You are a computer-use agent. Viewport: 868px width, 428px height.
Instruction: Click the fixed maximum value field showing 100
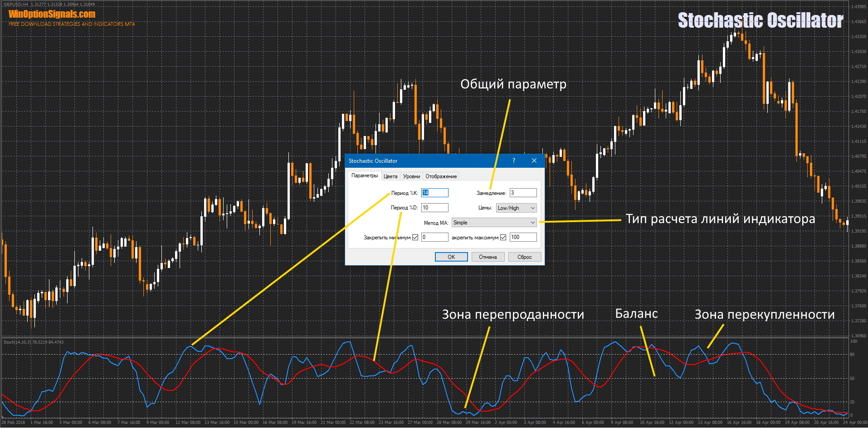click(523, 237)
